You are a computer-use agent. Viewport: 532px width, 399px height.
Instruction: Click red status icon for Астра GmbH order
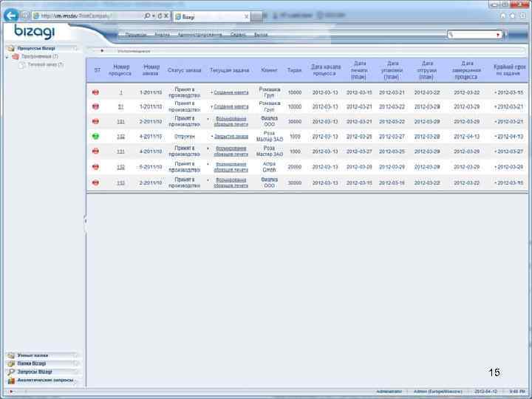[x=95, y=166]
